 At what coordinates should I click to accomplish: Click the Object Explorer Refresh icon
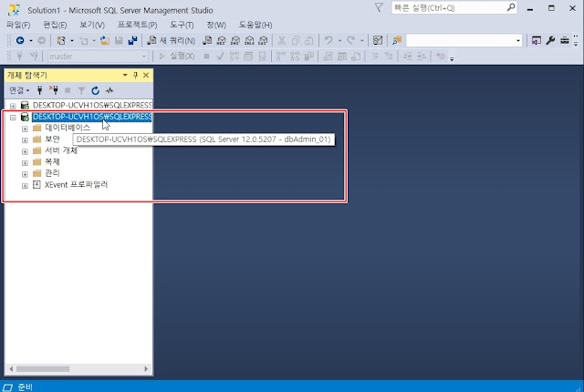click(x=95, y=90)
